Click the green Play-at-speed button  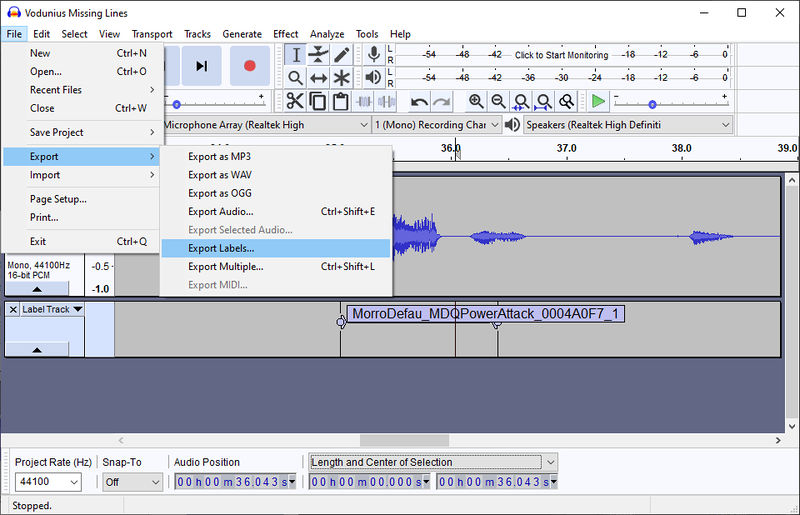pos(598,101)
